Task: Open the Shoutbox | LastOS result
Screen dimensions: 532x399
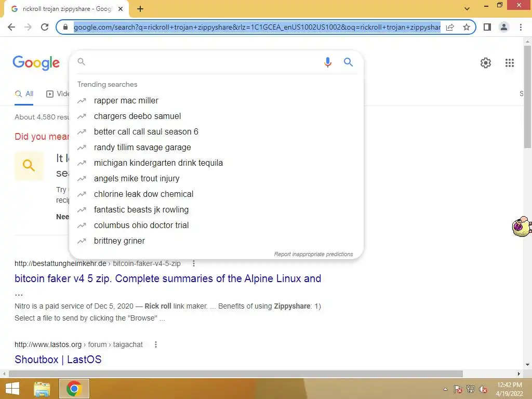Action: (x=58, y=360)
